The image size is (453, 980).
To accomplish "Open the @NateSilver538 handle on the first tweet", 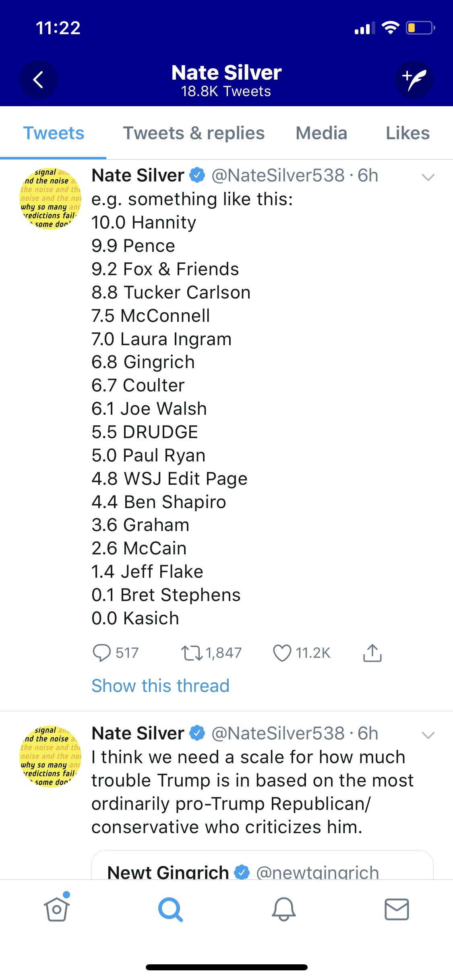I will (x=278, y=176).
